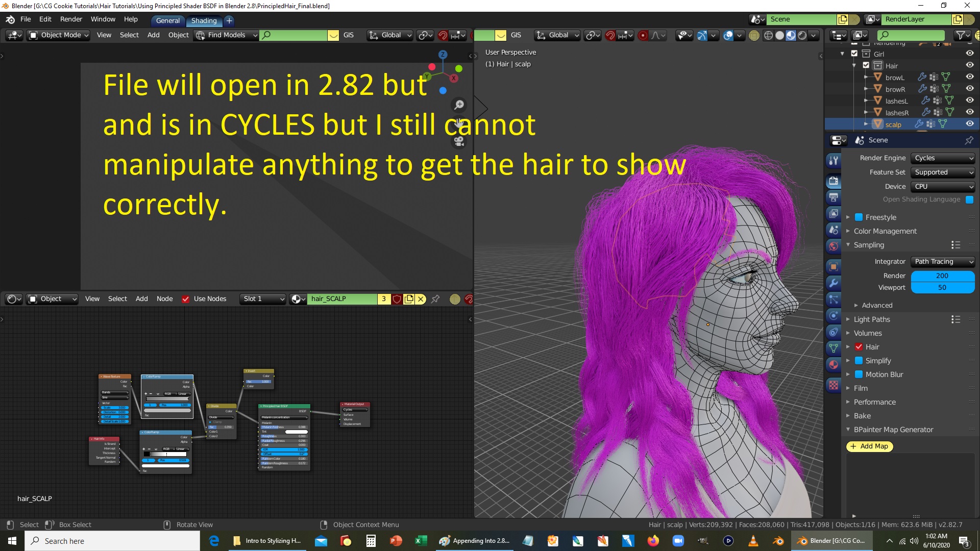Viewport: 980px width, 551px height.
Task: Switch viewport to rendered shading mode
Action: pos(802,35)
